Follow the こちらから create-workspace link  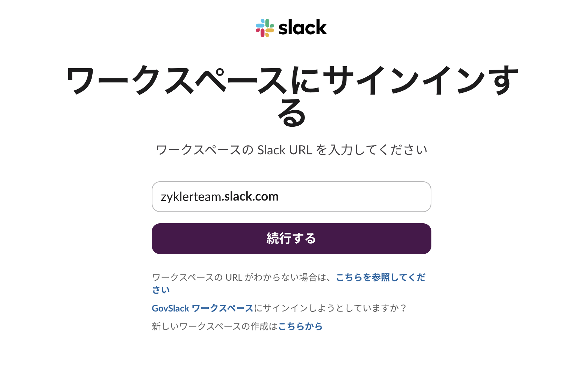pyautogui.click(x=300, y=327)
